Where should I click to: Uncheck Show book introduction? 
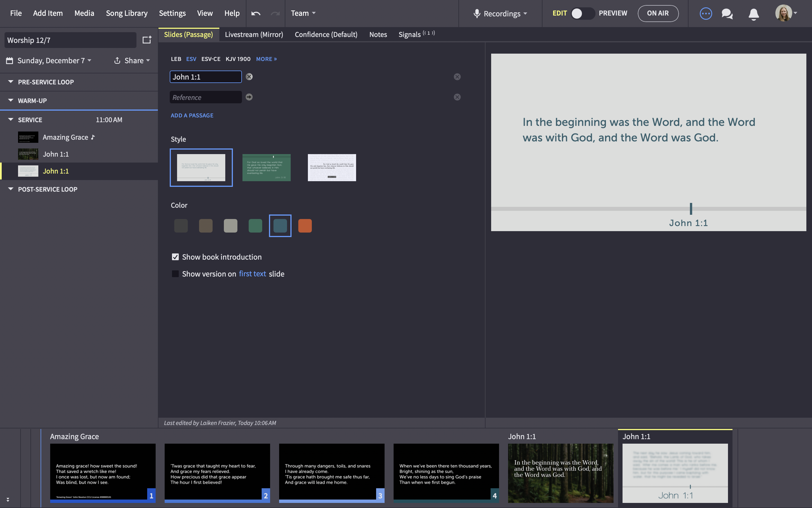coord(175,257)
